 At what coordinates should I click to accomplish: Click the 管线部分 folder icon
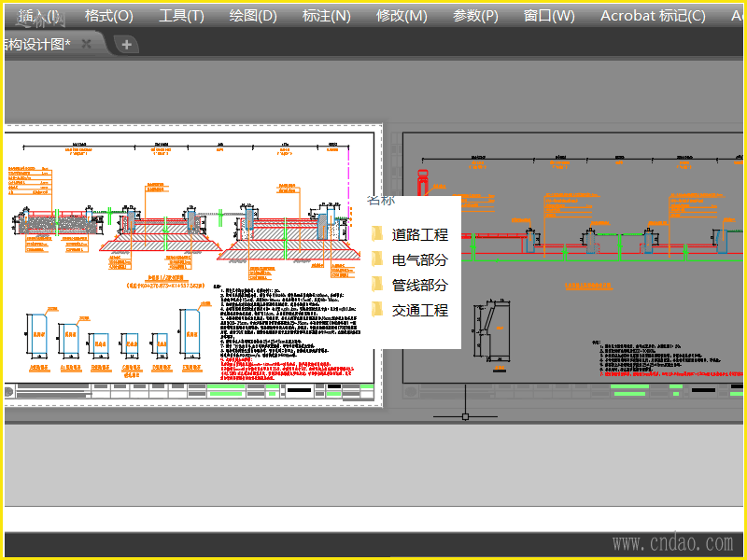click(377, 285)
